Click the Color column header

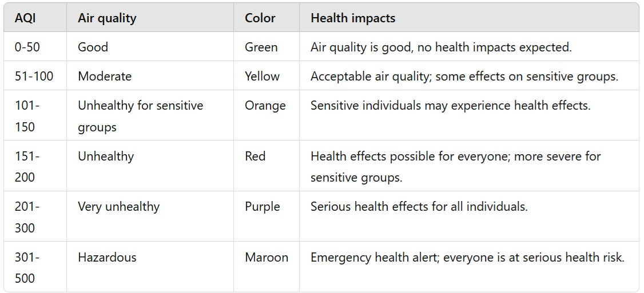(x=260, y=18)
